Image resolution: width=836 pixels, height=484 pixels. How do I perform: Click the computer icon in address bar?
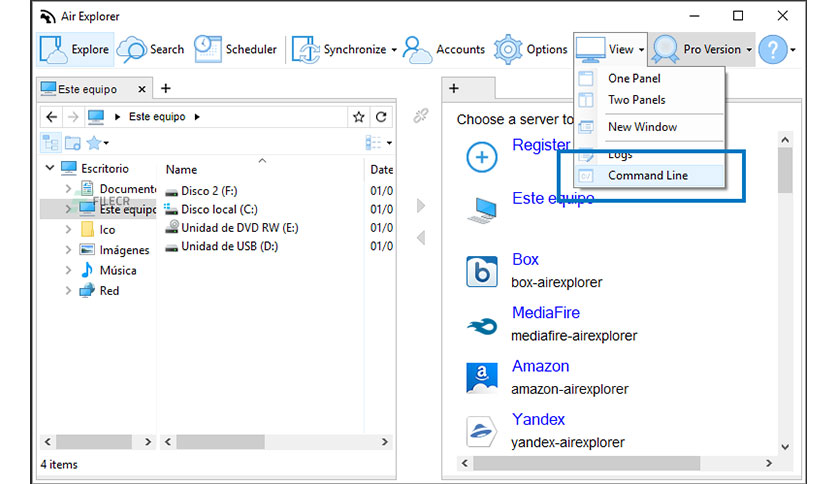(x=96, y=116)
